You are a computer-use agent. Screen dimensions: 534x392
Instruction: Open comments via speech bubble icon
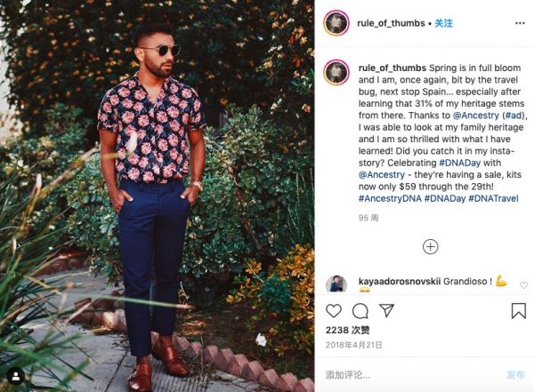(x=360, y=310)
